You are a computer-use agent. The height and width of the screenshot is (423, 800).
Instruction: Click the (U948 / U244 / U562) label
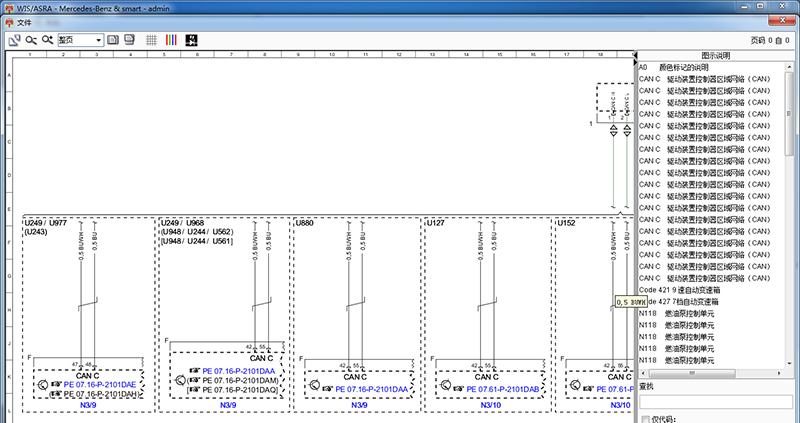pyautogui.click(x=197, y=232)
